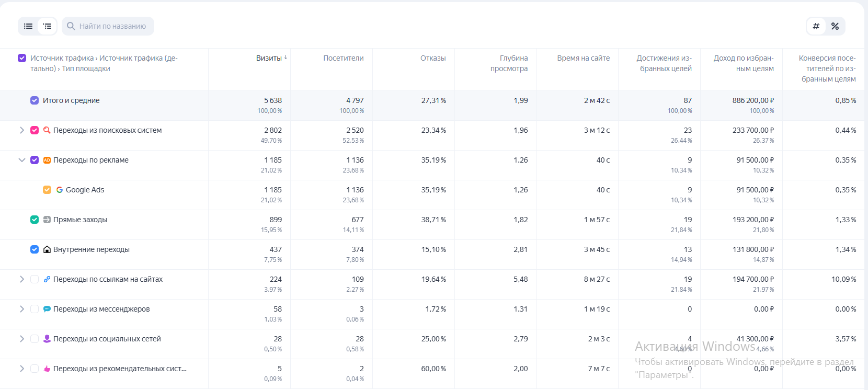Image resolution: width=868 pixels, height=390 pixels.
Task: Switch to tree list view icon
Action: 47,26
